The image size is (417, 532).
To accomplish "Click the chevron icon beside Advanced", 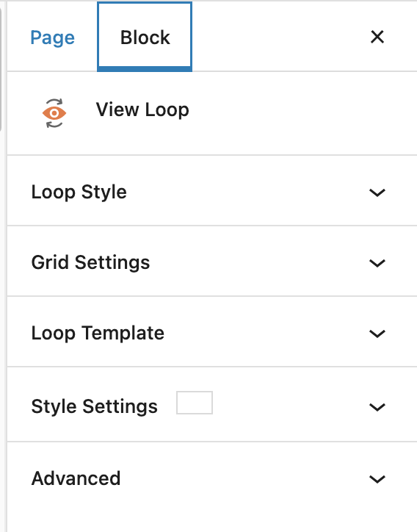I will 377,479.
